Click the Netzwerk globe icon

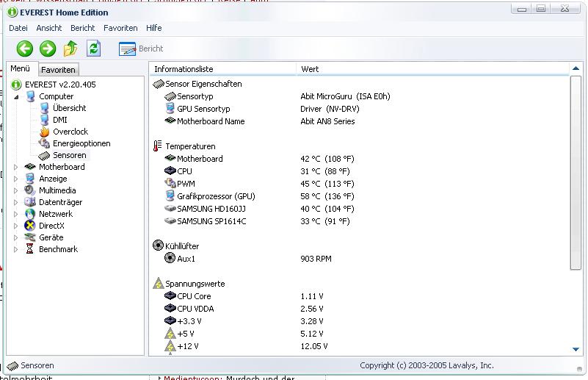pyautogui.click(x=30, y=214)
